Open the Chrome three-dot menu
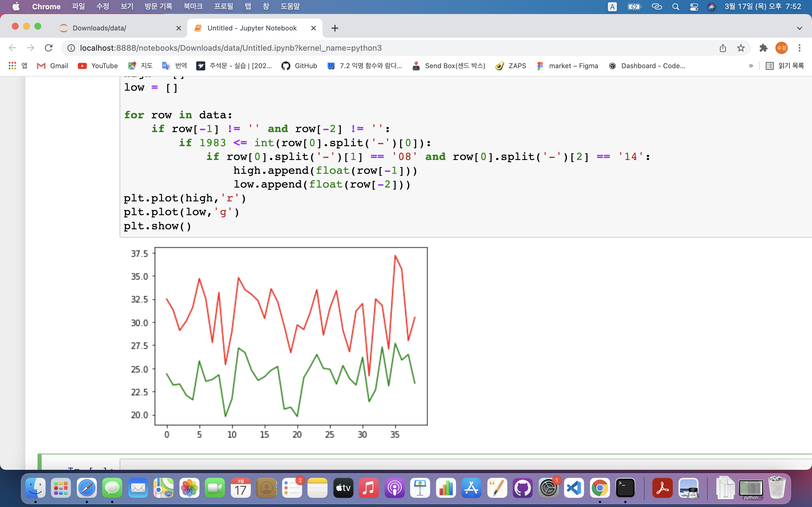The width and height of the screenshot is (812, 507). point(800,48)
